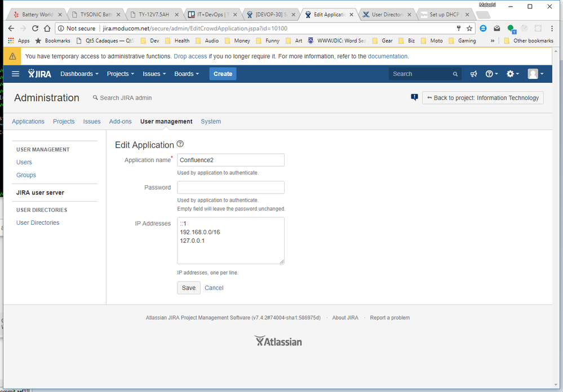The image size is (563, 392).
Task: Bookmark this page with star icon
Action: click(469, 28)
